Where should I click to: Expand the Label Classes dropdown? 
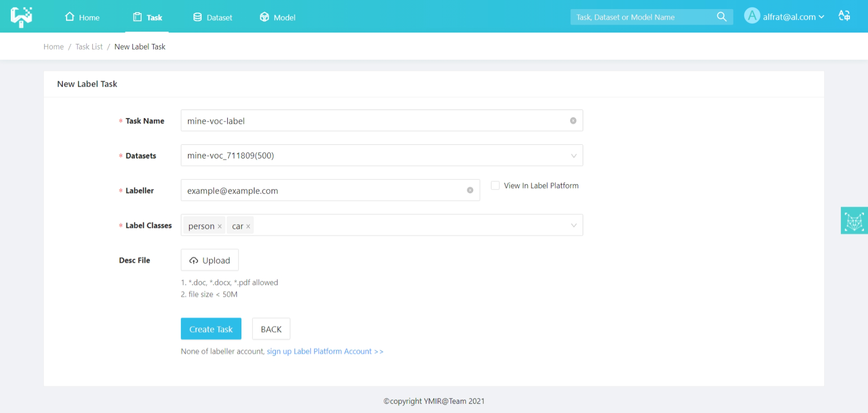[x=573, y=225]
